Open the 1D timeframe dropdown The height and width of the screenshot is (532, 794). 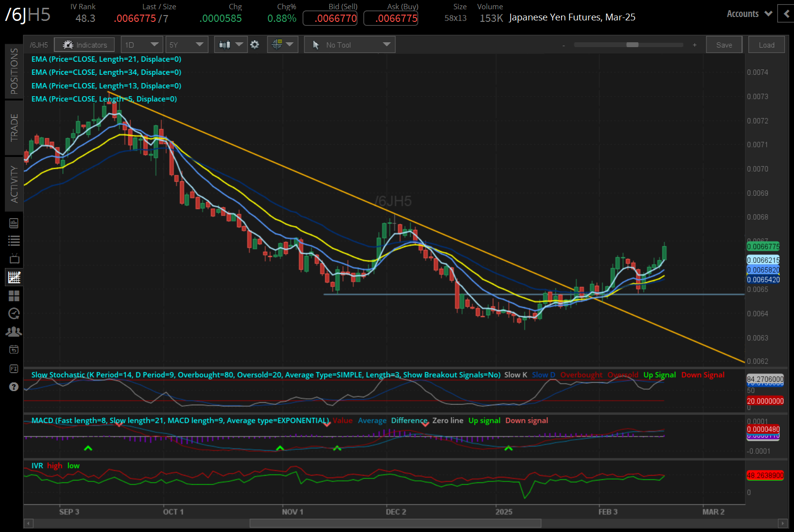click(x=141, y=44)
